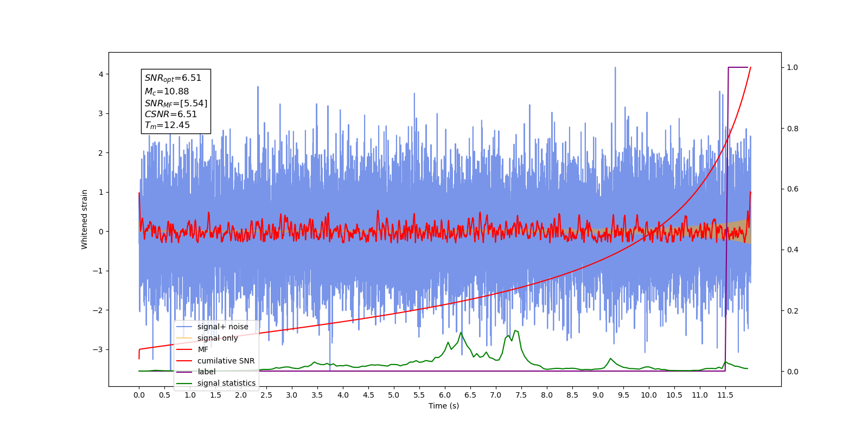
Task: Click the "Whitened strain" y-axis label
Action: pos(85,219)
